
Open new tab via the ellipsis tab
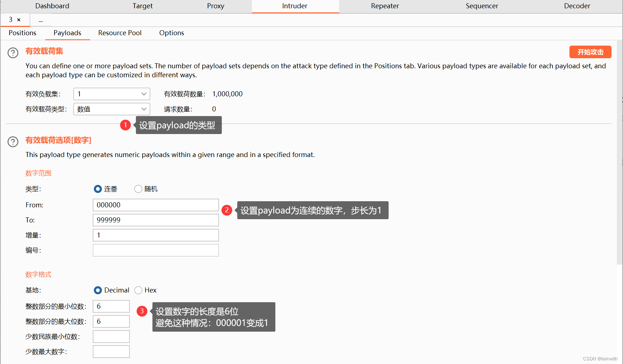tap(41, 20)
